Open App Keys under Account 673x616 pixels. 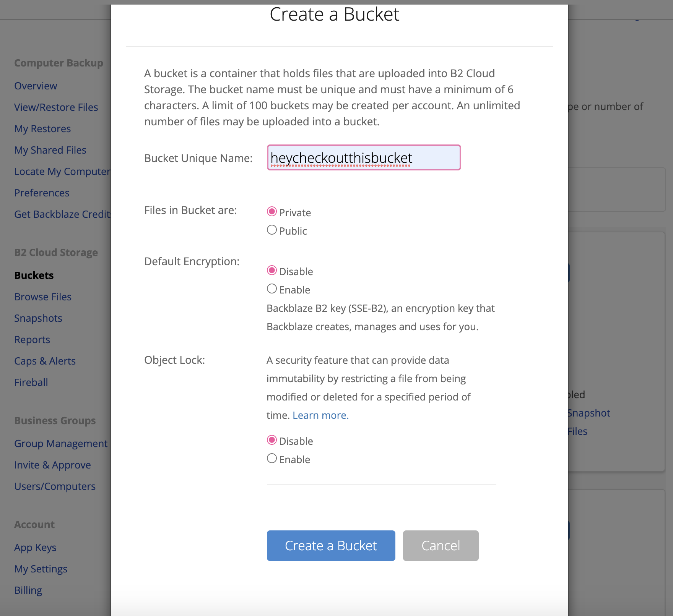[x=35, y=548]
